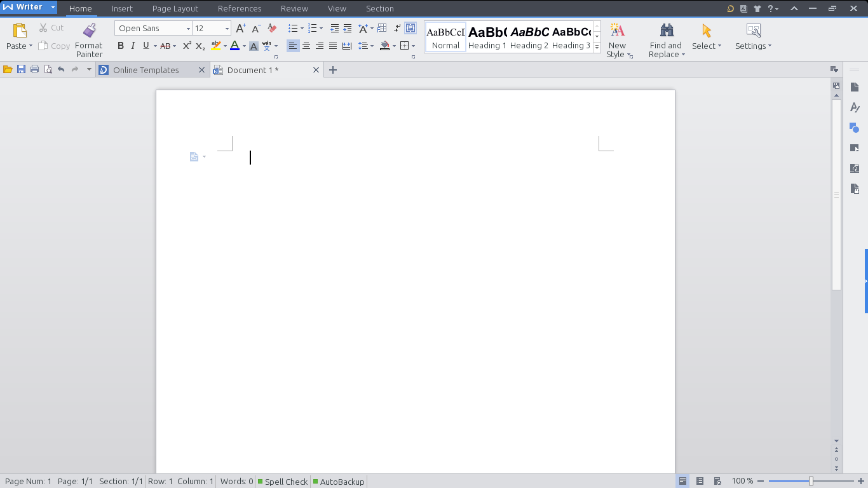Click the Select arrow cursor icon
This screenshot has width=868, height=488.
click(707, 30)
